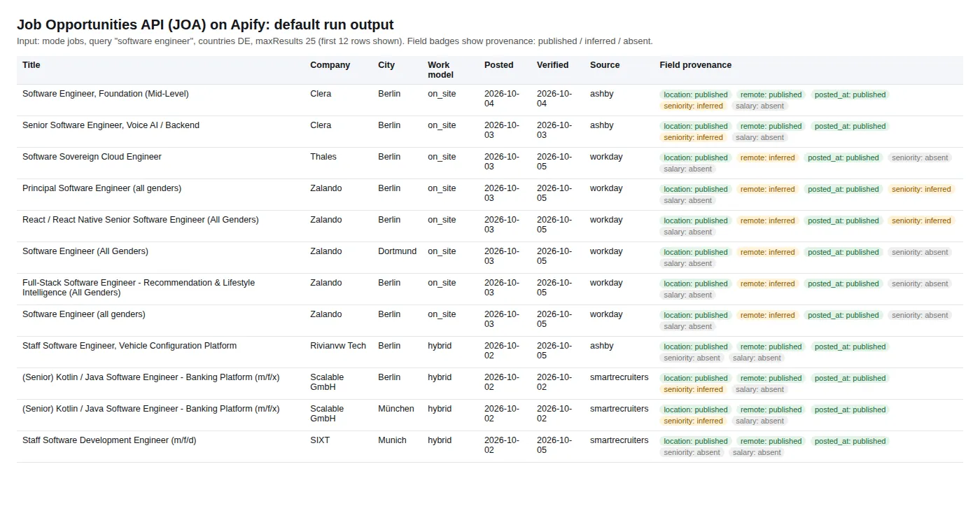Click the 'on_site' work model in Thales row
This screenshot has height=532, width=980.
(442, 157)
